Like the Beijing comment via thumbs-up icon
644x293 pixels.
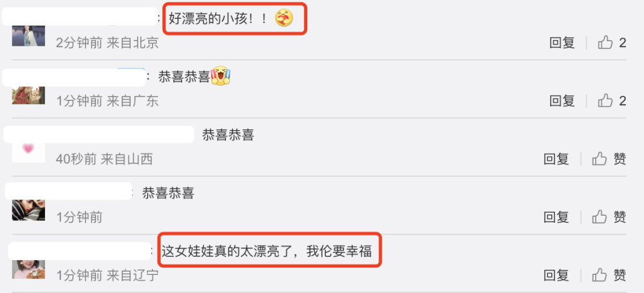tap(605, 43)
